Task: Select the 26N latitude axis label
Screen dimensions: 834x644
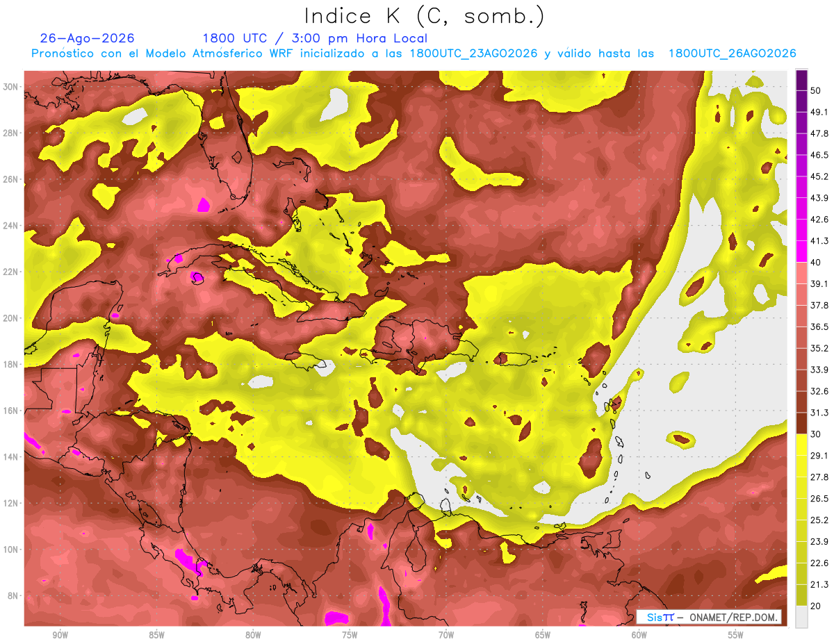Action: (12, 179)
